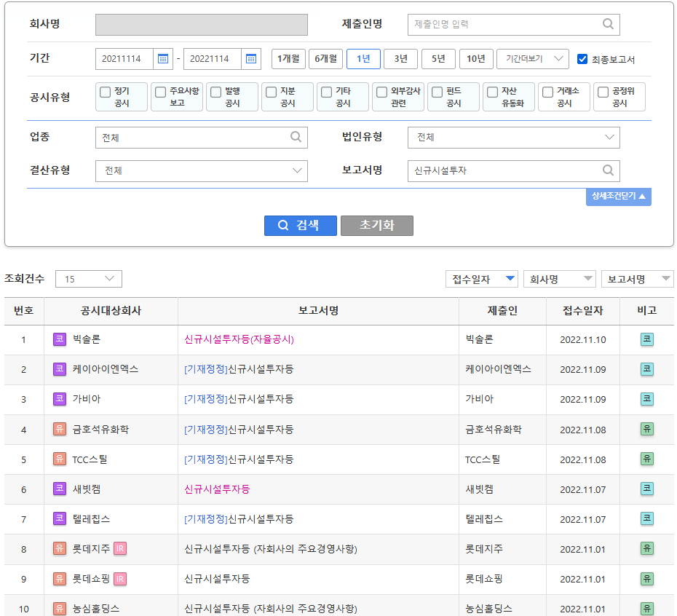Open the 법인유형 dropdown
677x616 pixels.
point(513,138)
